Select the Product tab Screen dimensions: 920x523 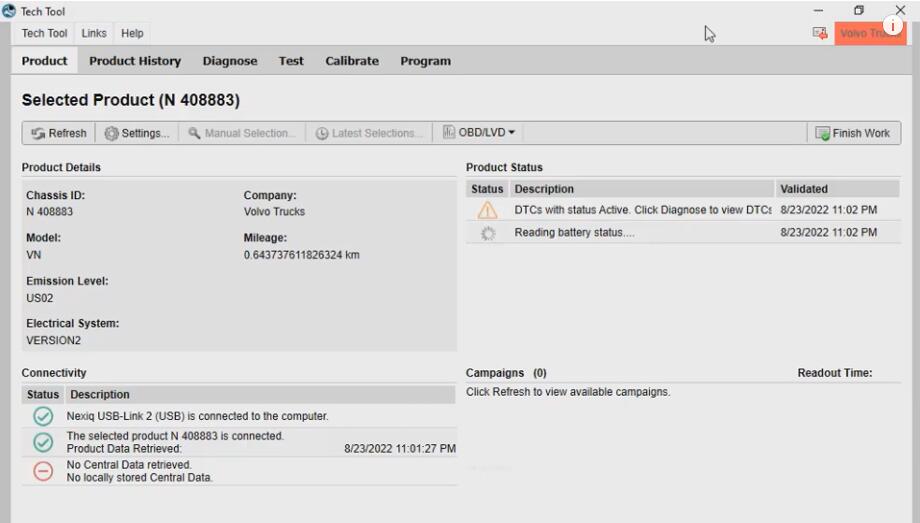(45, 61)
